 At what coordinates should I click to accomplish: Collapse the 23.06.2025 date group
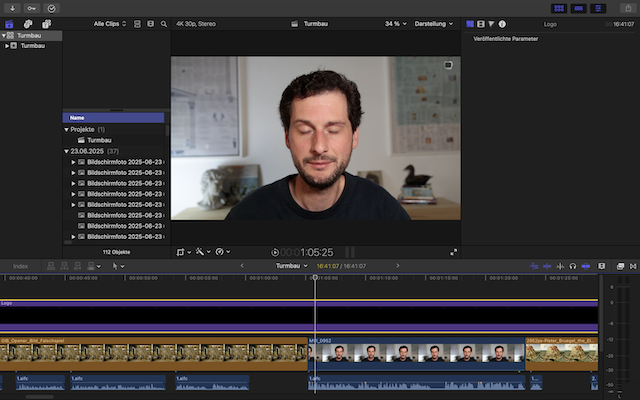point(66,151)
